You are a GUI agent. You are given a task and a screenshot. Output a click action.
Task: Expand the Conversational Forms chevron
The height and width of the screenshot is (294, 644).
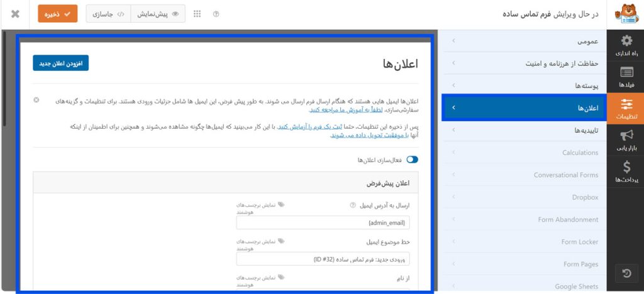coord(453,175)
